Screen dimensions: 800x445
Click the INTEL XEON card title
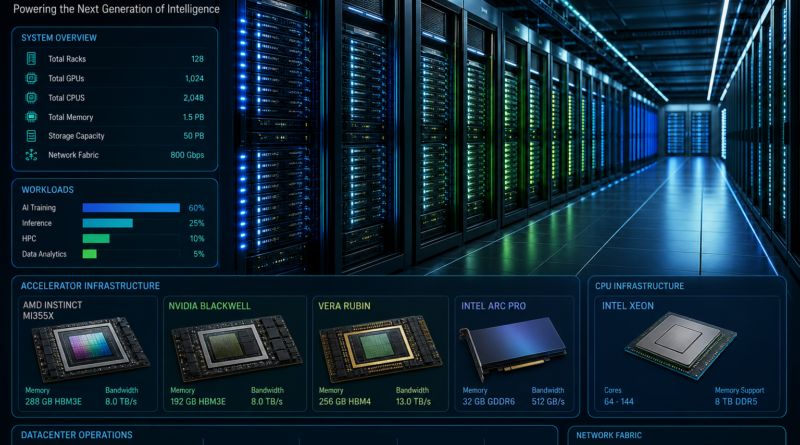point(628,306)
